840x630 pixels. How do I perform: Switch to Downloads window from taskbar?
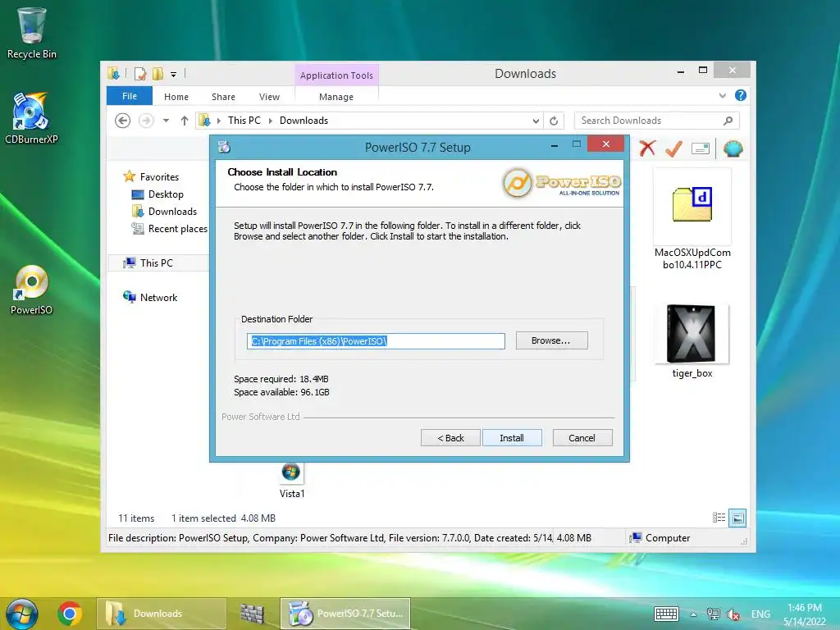[161, 614]
